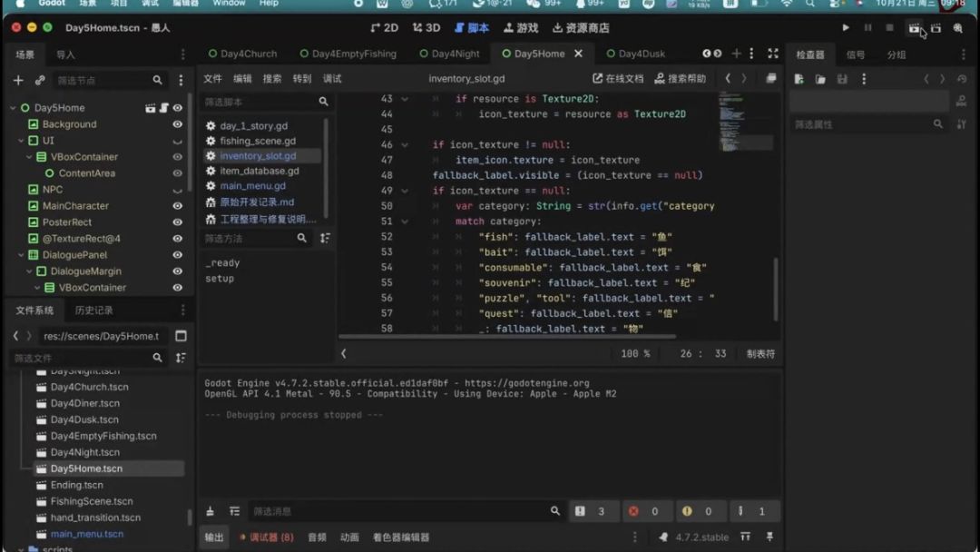Screen dimensions: 980x552
Task: Fold code block at line 51
Action: [405, 222]
